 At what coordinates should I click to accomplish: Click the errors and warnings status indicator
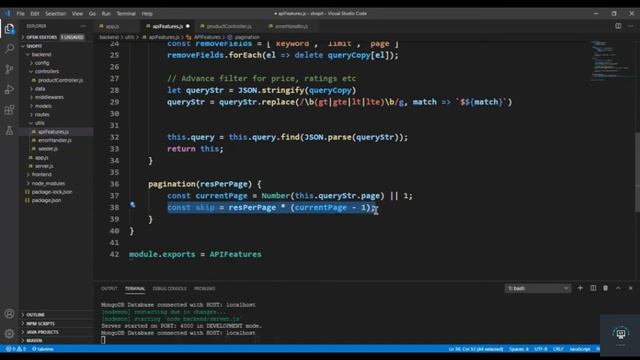(x=16, y=349)
